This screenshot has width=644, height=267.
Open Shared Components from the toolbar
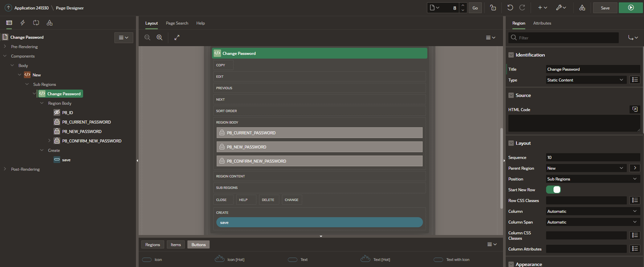click(582, 8)
